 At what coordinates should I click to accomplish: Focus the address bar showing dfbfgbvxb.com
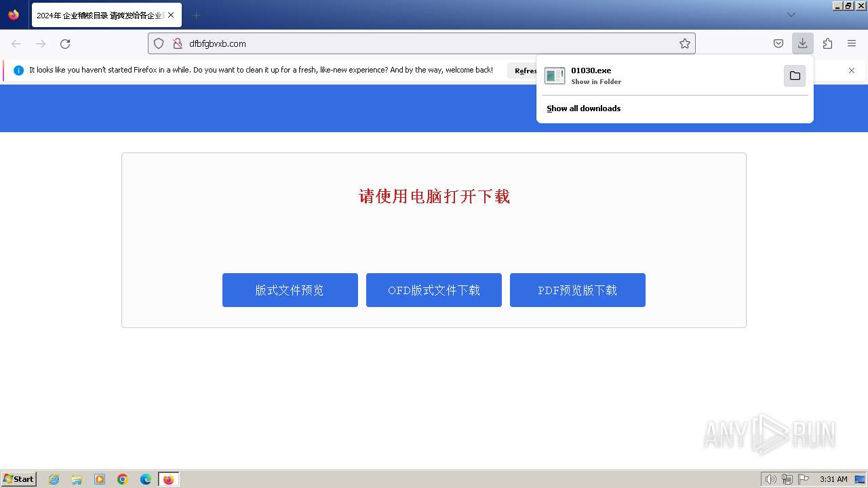point(421,43)
